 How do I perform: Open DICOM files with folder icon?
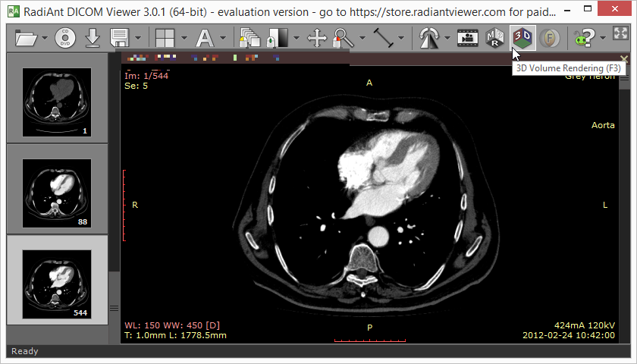pyautogui.click(x=27, y=38)
